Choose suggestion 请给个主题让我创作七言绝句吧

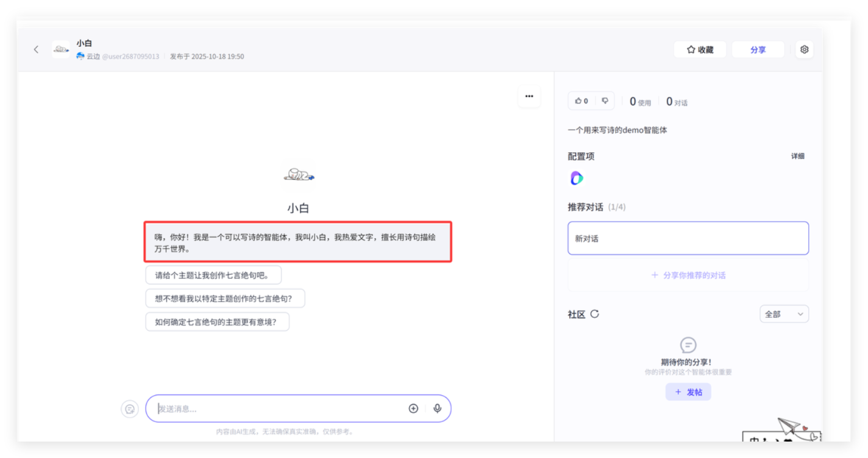click(x=213, y=275)
